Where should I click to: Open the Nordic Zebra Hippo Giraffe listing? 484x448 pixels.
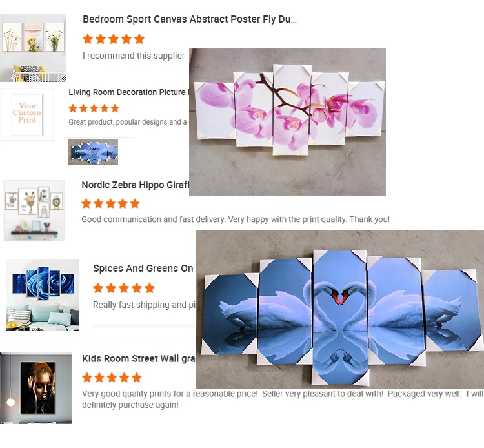[136, 185]
